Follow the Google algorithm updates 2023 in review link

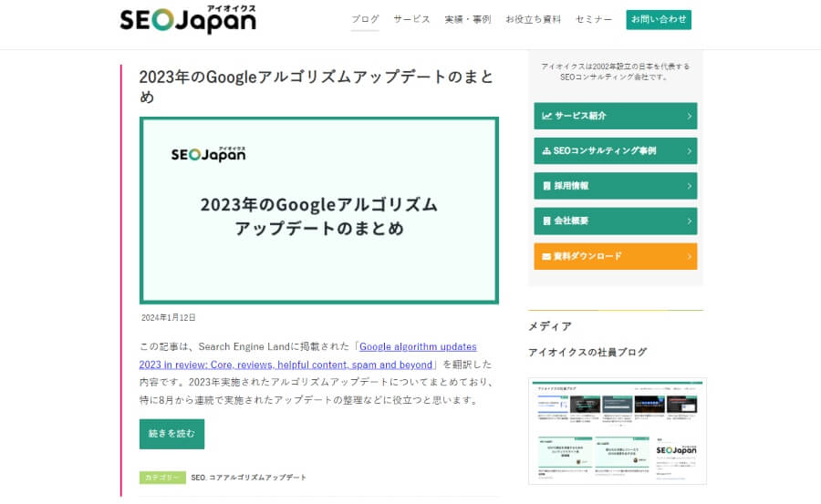coord(308,355)
